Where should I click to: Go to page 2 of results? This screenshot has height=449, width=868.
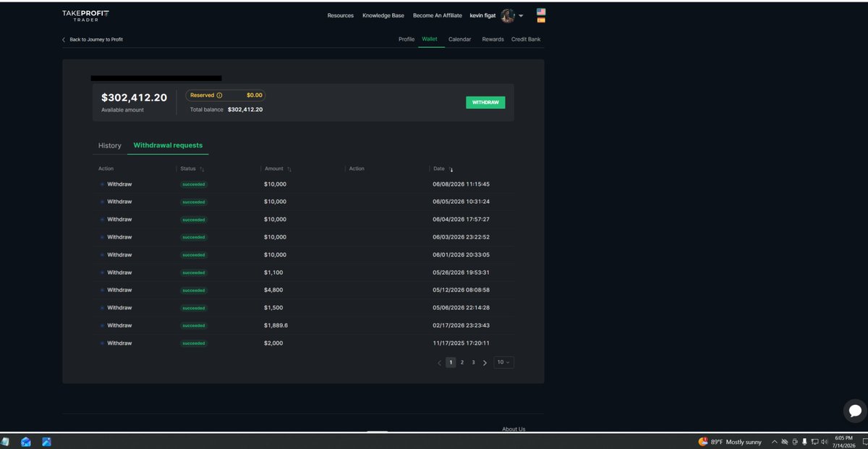coord(462,362)
